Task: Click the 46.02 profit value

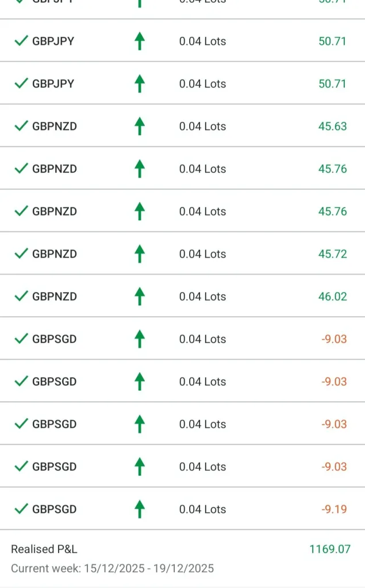Action: pyautogui.click(x=332, y=297)
